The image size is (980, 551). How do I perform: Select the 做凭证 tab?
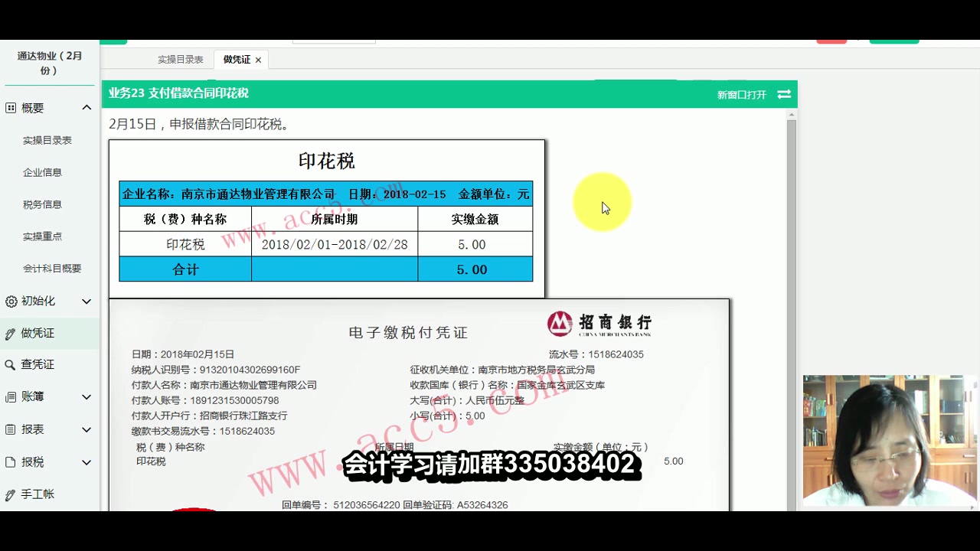(235, 59)
